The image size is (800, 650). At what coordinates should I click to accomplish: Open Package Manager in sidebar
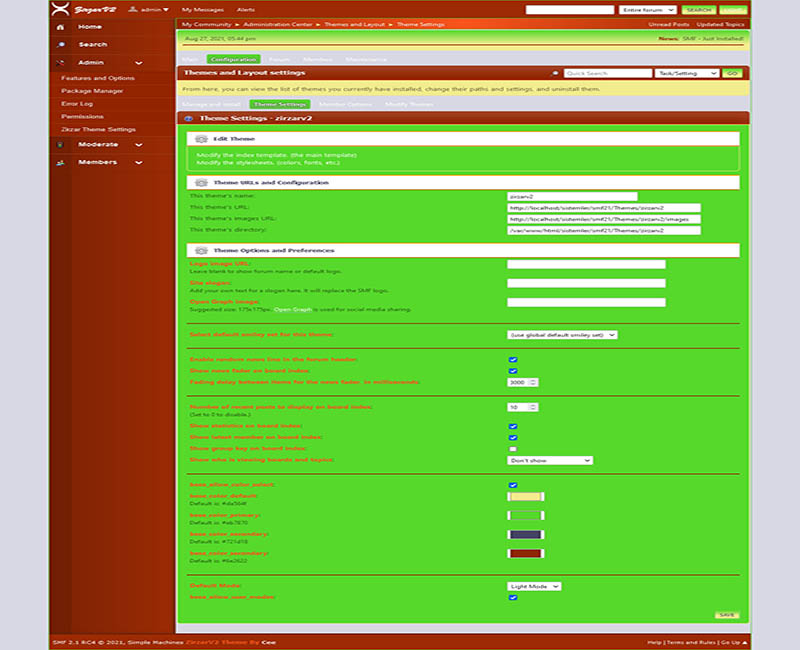point(92,91)
